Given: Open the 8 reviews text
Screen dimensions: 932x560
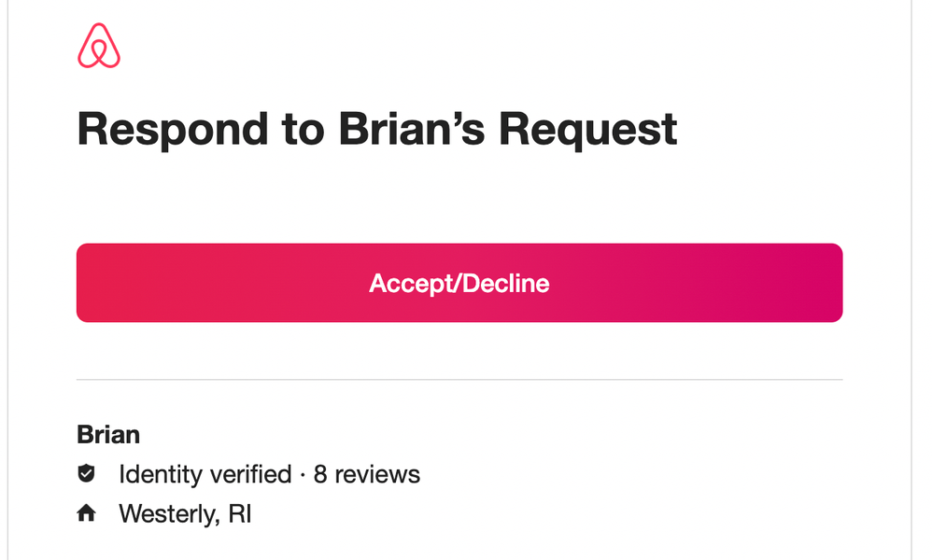Looking at the screenshot, I should tap(367, 474).
